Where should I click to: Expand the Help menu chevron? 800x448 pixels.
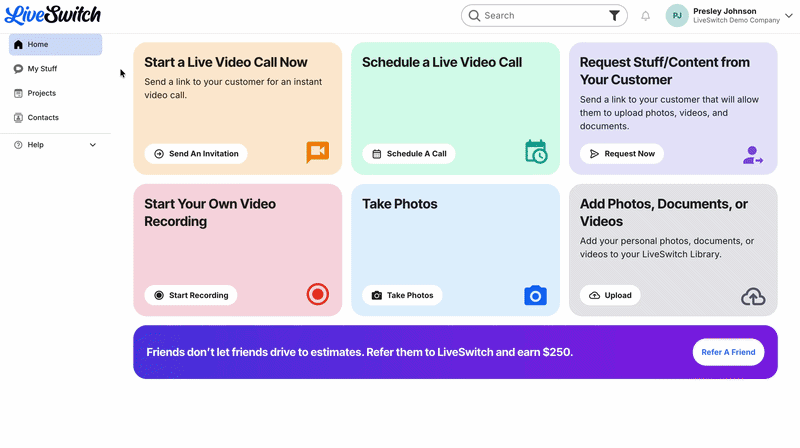tap(93, 145)
